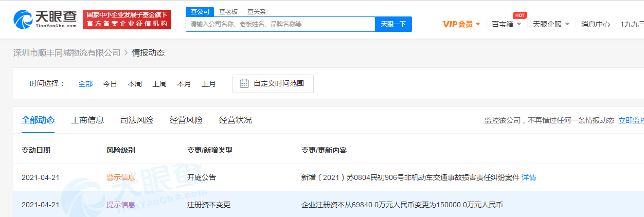Open 深圳市顺丰同城物流有限公司 breadcrumb link

(67, 52)
